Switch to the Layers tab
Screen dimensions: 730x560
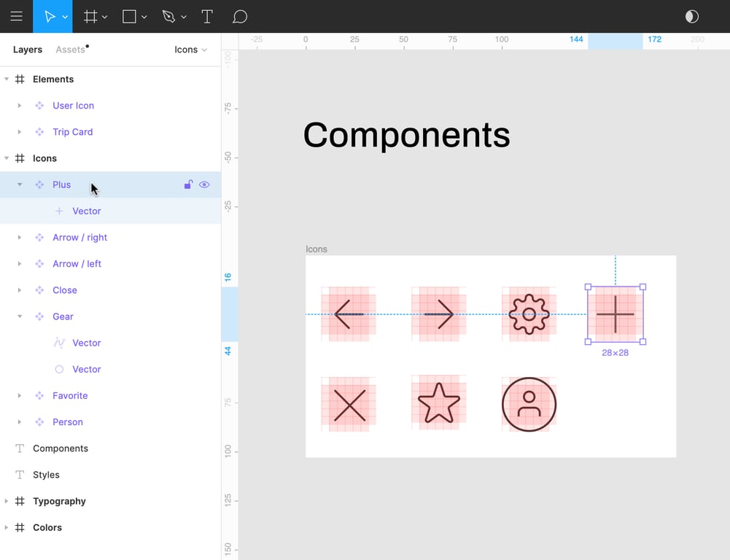(x=28, y=50)
